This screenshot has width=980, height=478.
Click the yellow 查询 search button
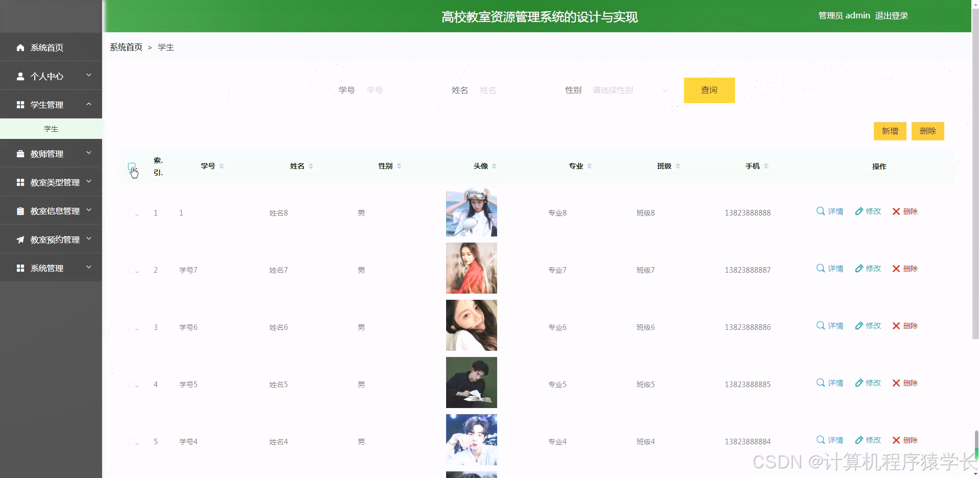coord(709,90)
